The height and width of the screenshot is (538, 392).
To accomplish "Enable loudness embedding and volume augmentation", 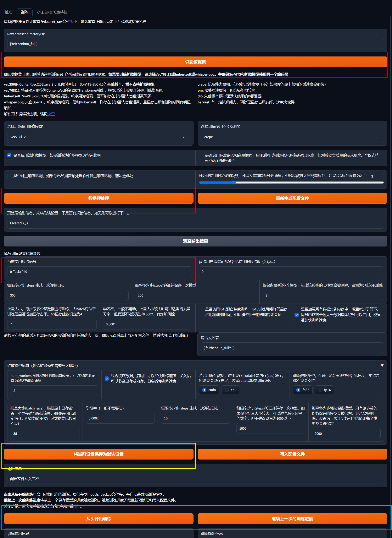I will tap(201, 158).
